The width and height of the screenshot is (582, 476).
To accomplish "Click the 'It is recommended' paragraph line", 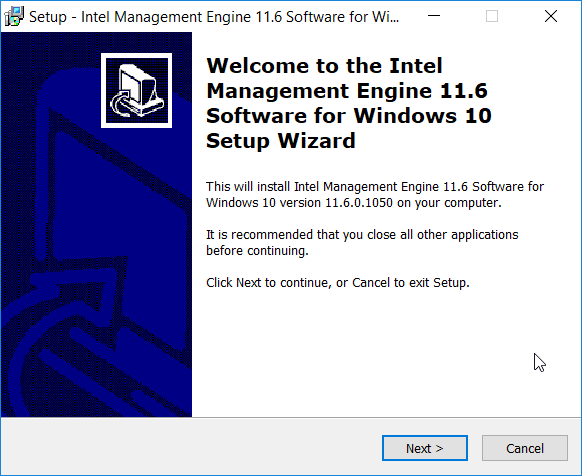I will 362,235.
